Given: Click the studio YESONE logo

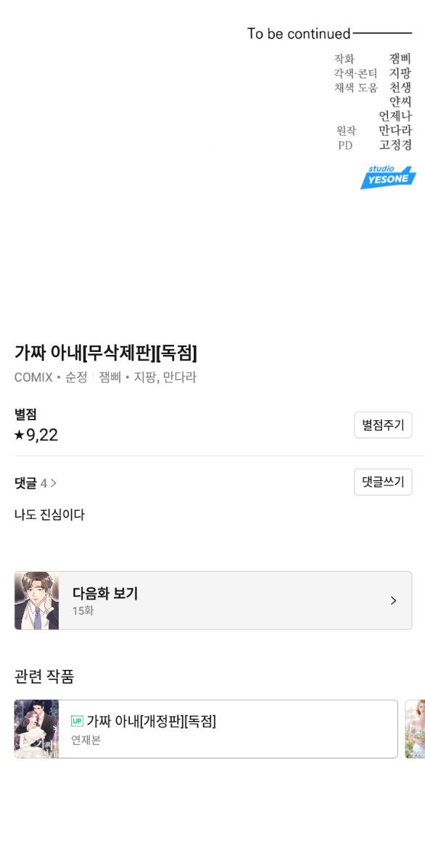Looking at the screenshot, I should 389,177.
